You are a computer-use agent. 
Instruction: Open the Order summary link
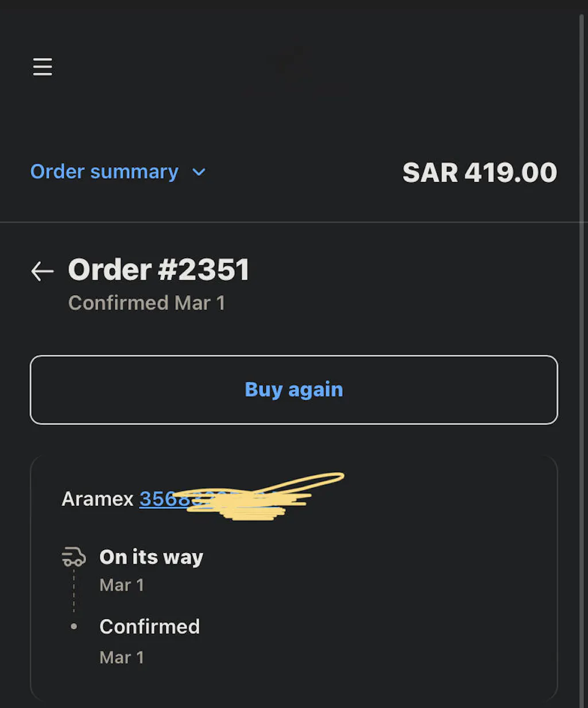point(104,172)
